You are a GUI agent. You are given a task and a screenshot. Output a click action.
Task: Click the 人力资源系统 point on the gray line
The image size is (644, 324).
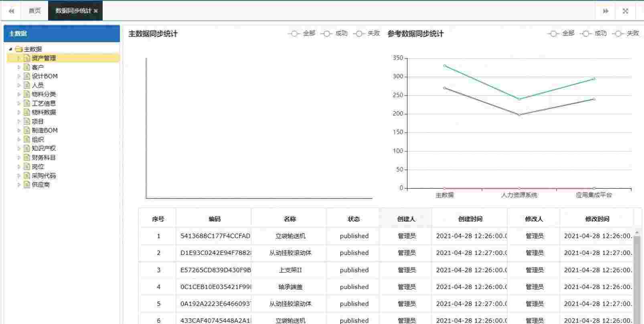point(519,115)
